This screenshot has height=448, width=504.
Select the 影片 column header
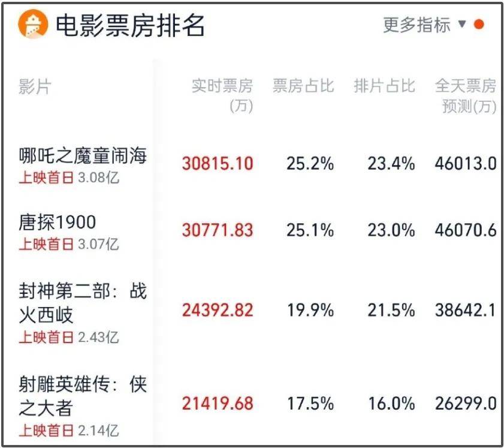pos(35,86)
